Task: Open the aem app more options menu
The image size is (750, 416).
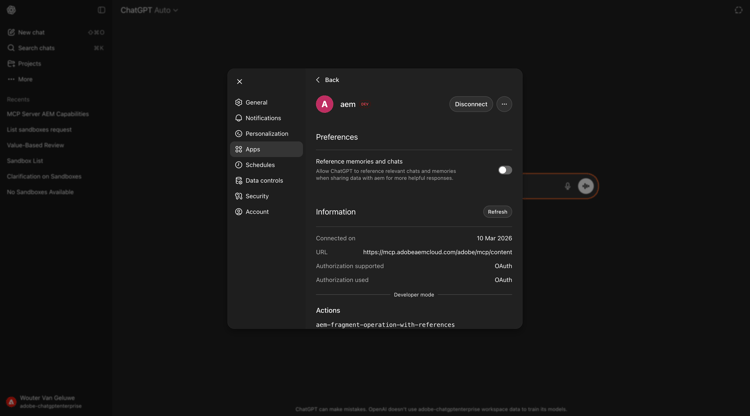Action: [504, 104]
